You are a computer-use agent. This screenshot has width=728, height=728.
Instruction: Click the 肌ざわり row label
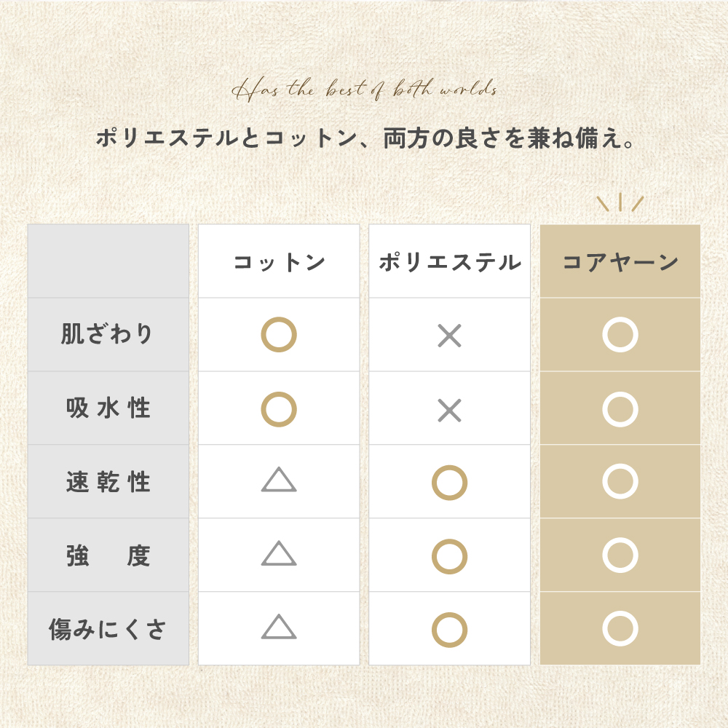point(108,334)
